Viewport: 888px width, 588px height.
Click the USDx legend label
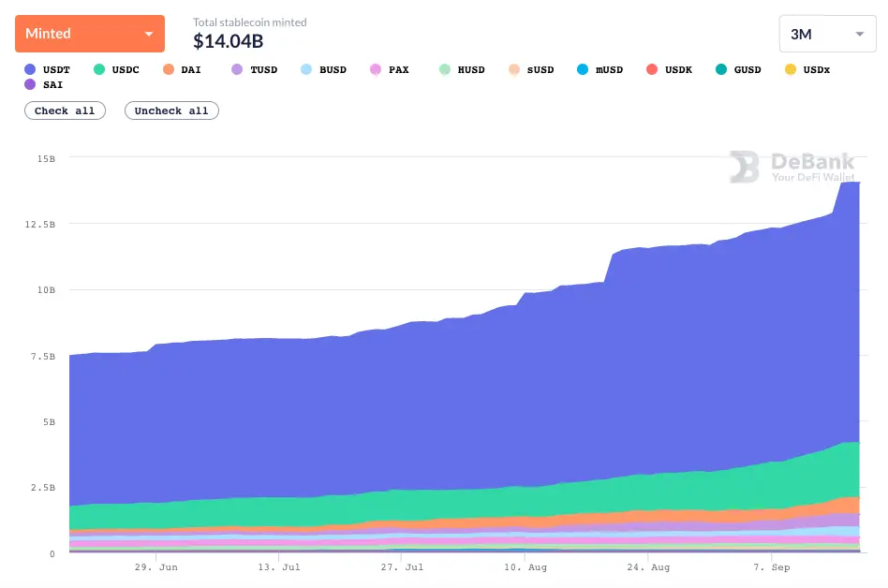pos(817,69)
